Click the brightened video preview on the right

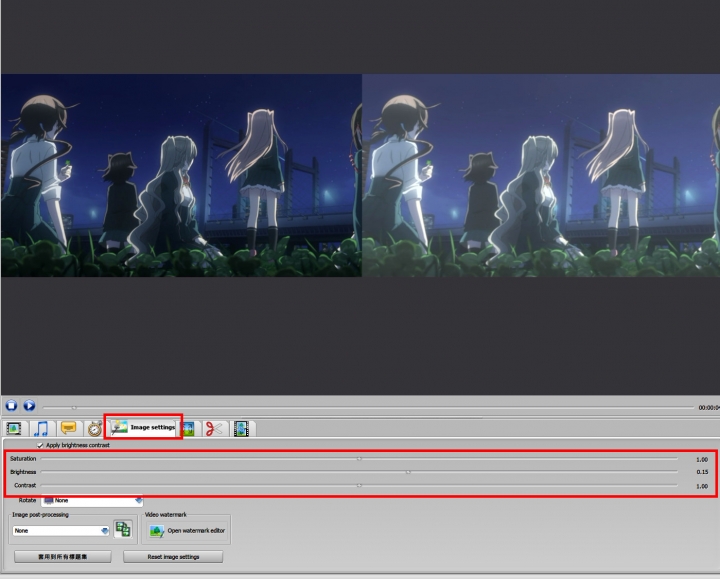(541, 175)
